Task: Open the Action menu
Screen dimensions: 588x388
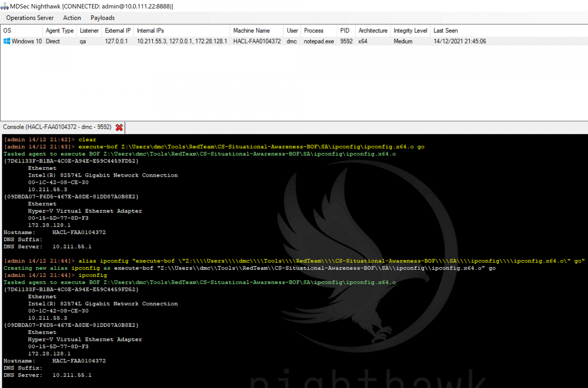Action: (72, 18)
